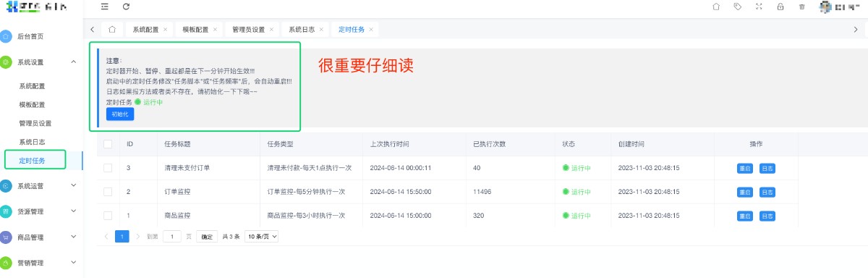This screenshot has width=868, height=278.
Task: Click the next page arrow
Action: click(138, 236)
